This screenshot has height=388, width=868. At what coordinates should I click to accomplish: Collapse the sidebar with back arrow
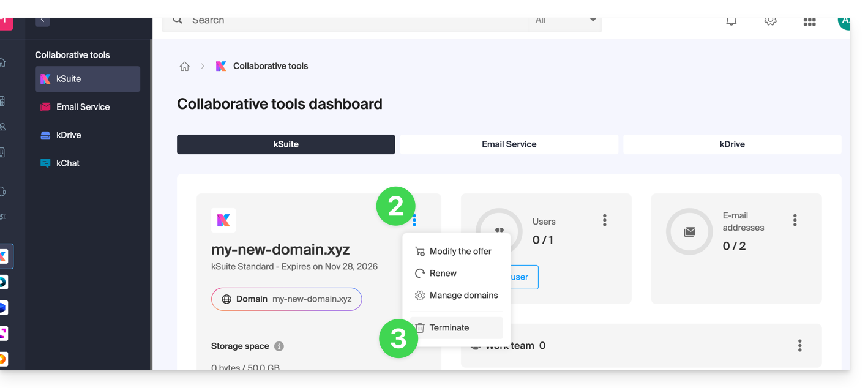(42, 21)
